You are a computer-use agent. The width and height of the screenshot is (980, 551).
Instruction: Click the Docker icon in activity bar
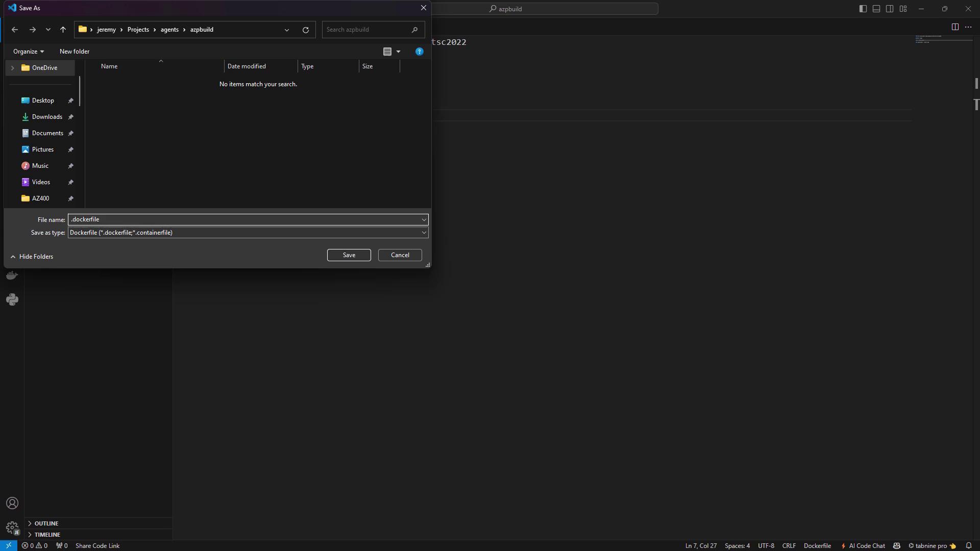click(x=12, y=276)
